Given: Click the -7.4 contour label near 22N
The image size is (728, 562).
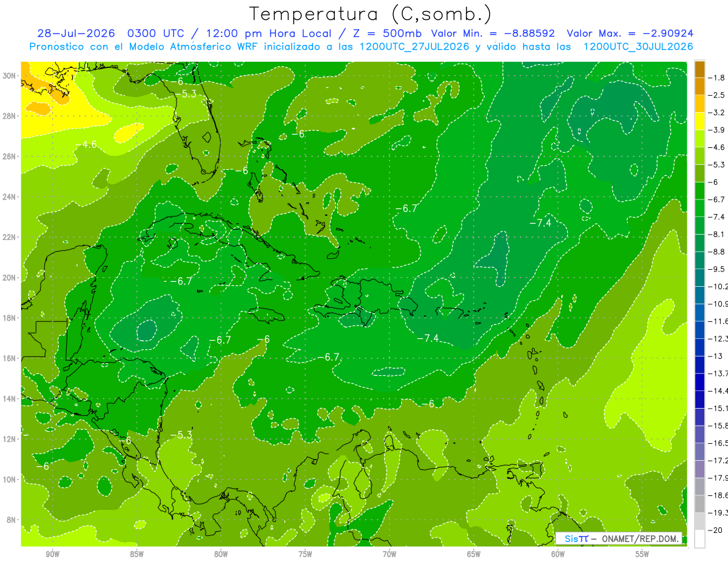Looking at the screenshot, I should (x=540, y=223).
